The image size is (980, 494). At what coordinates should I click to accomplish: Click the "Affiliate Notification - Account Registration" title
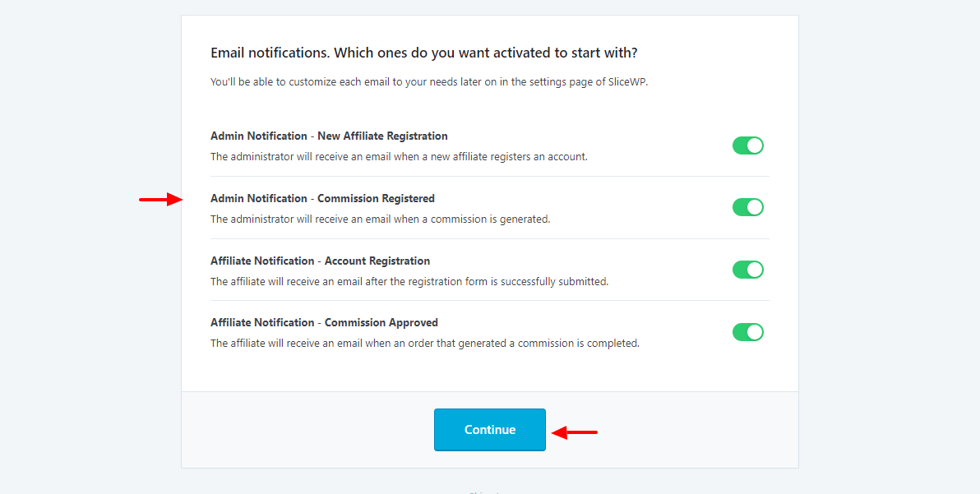pyautogui.click(x=320, y=261)
